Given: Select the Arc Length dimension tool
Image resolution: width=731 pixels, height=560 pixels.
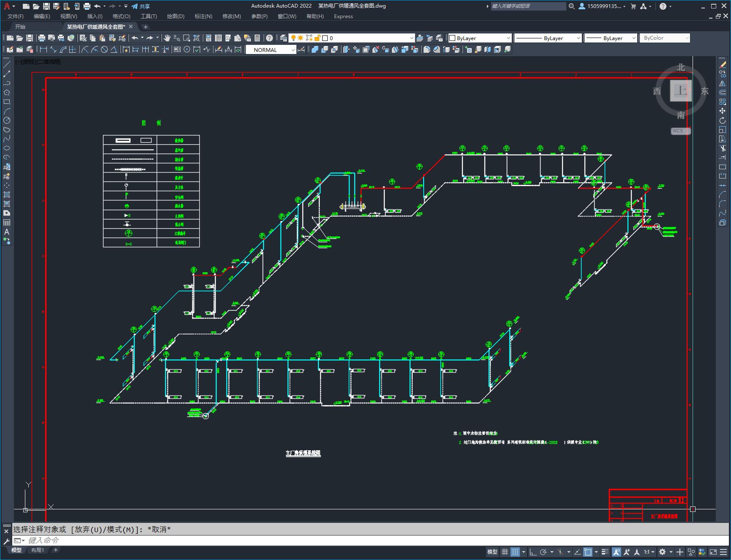Looking at the screenshot, I should tap(63, 50).
